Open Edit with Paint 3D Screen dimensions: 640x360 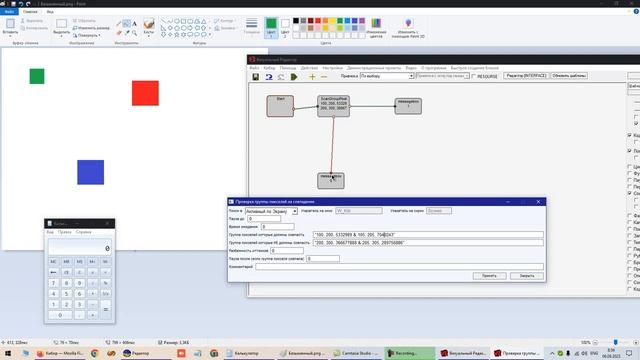pos(408,28)
